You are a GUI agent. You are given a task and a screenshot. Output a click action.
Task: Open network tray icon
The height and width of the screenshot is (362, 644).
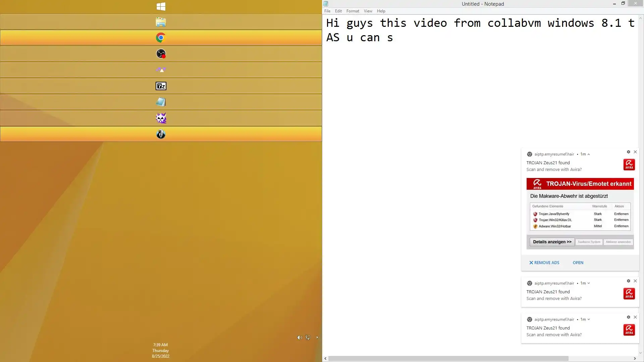[308, 338]
